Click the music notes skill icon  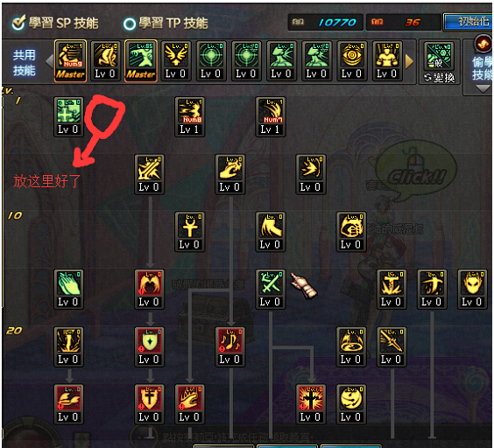[230, 346]
